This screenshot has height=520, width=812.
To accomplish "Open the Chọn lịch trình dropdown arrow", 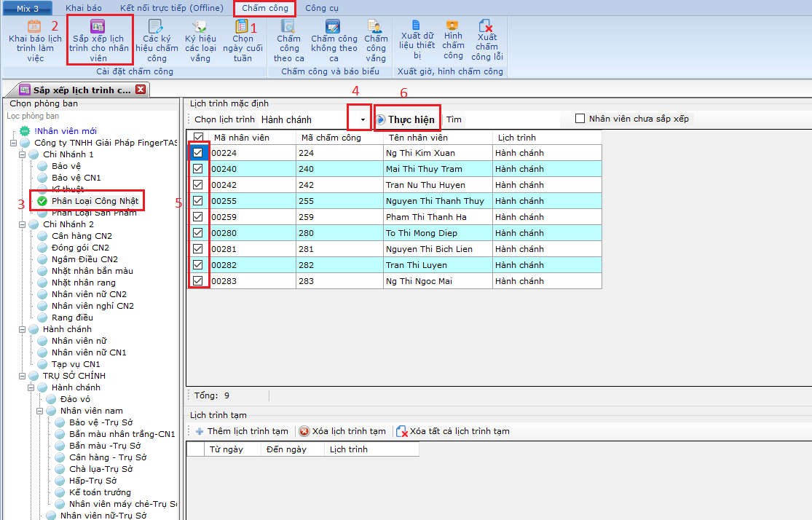I will (x=363, y=119).
